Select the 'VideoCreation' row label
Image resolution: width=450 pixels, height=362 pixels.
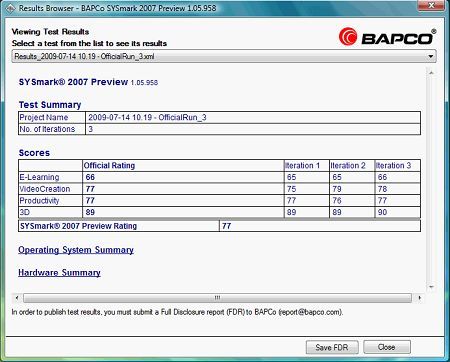[45, 189]
